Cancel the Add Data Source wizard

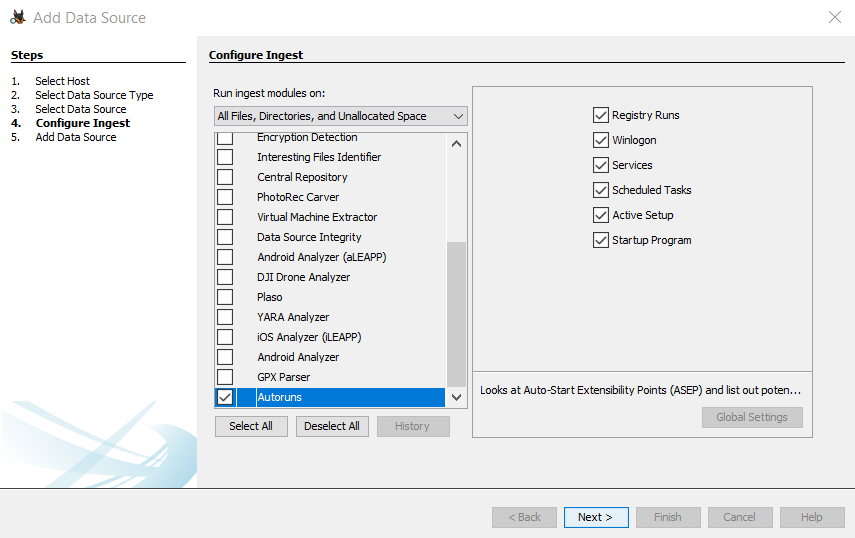740,517
